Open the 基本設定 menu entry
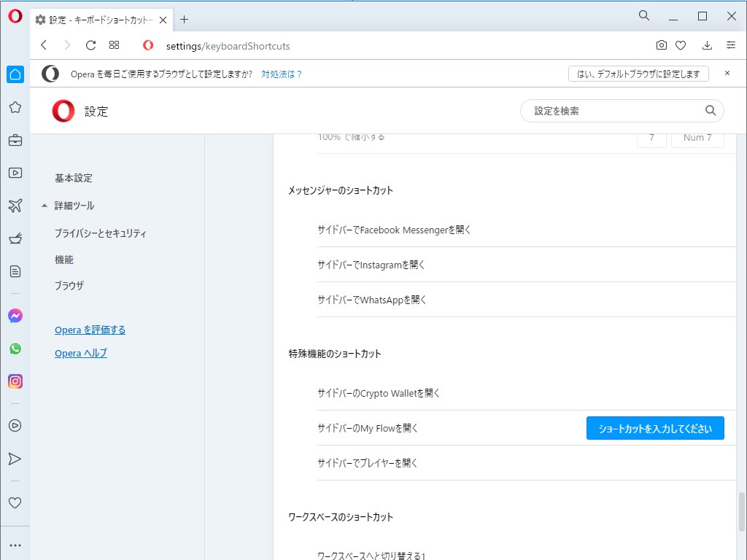Image resolution: width=747 pixels, height=560 pixels. 71,177
